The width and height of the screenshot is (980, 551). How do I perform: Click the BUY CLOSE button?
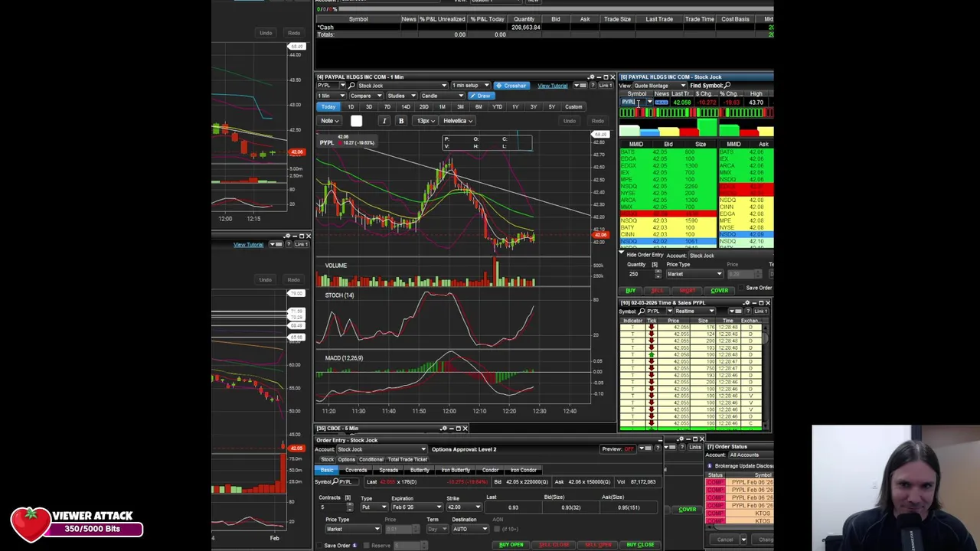click(640, 545)
